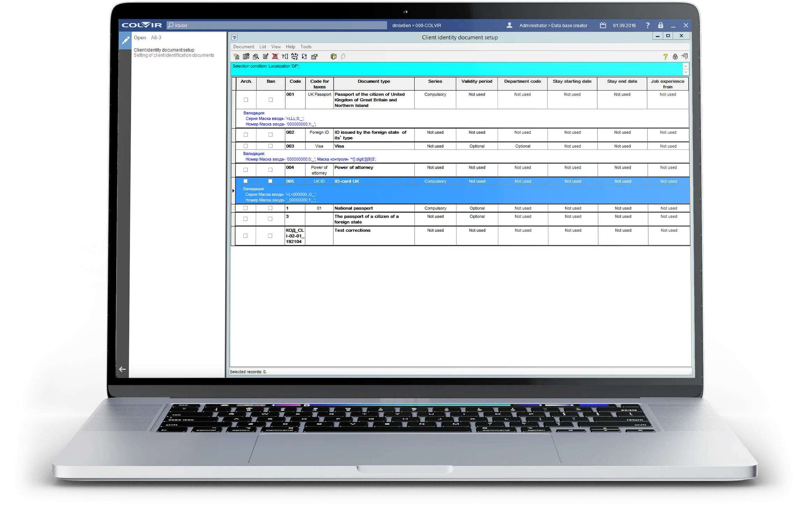
Task: Click the calendar icon beside the date
Action: click(x=603, y=25)
